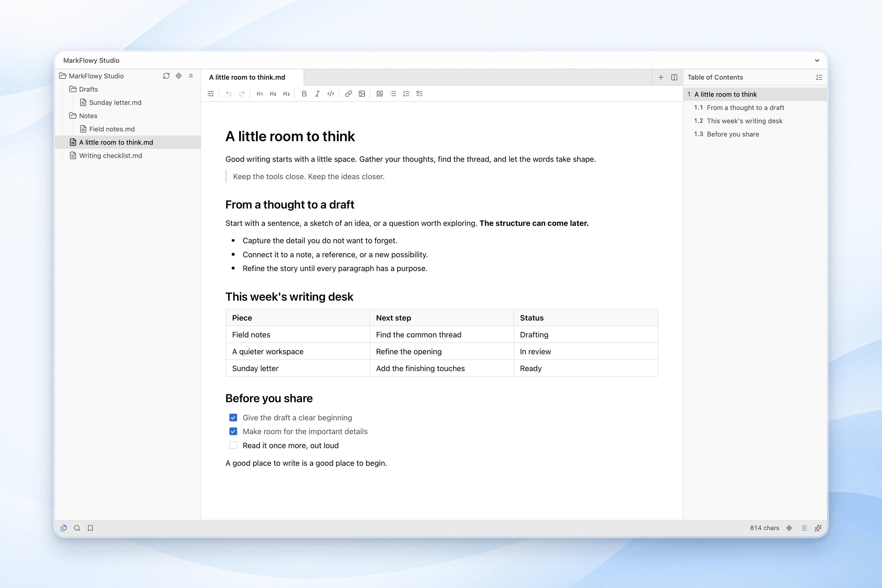Open the editor settings sliders icon
Image resolution: width=882 pixels, height=588 pixels.
(x=211, y=94)
